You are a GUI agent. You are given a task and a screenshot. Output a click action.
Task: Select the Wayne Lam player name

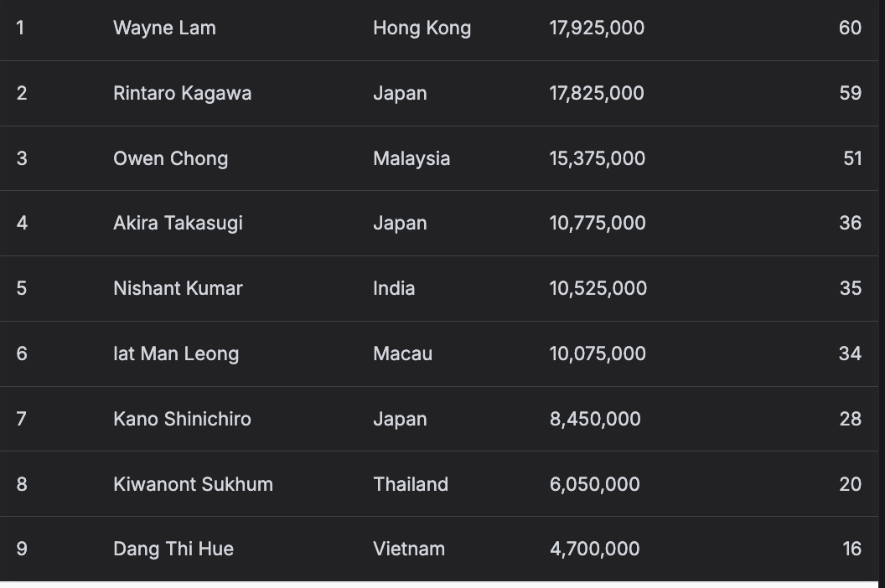(x=164, y=28)
